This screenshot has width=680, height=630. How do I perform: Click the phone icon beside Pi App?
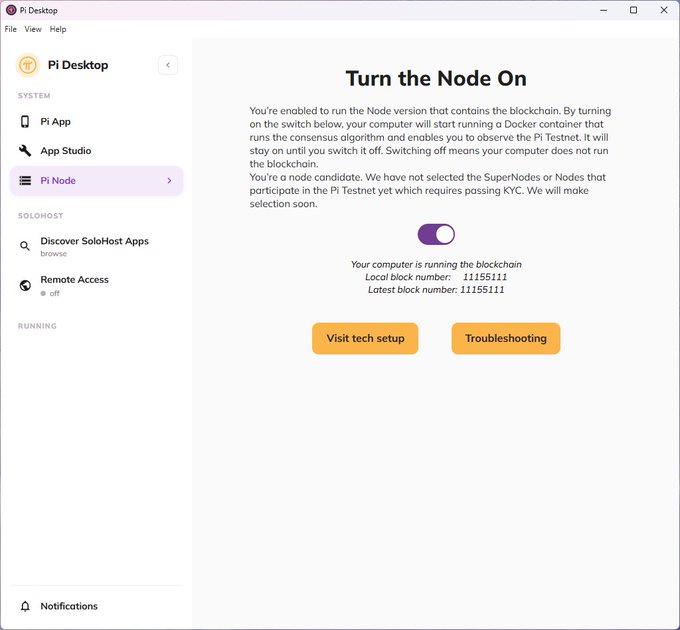click(25, 121)
